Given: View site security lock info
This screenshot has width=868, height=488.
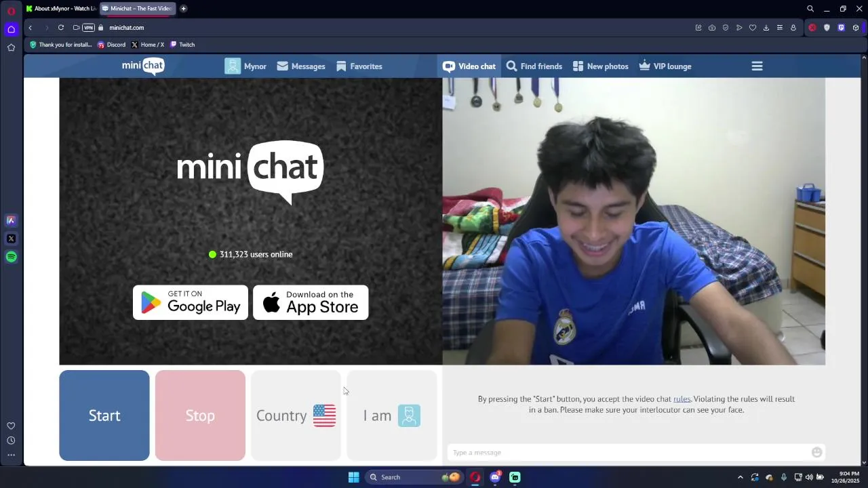Looking at the screenshot, I should (100, 28).
